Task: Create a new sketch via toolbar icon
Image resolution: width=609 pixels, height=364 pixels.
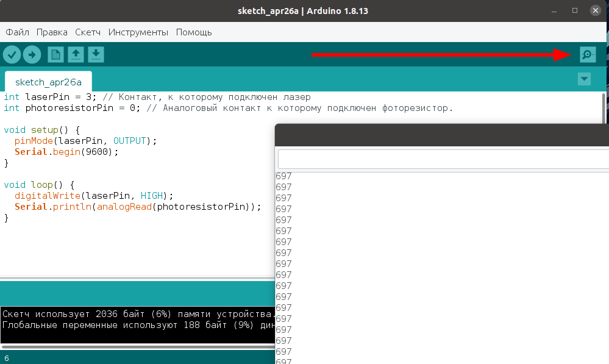Action: pos(55,55)
